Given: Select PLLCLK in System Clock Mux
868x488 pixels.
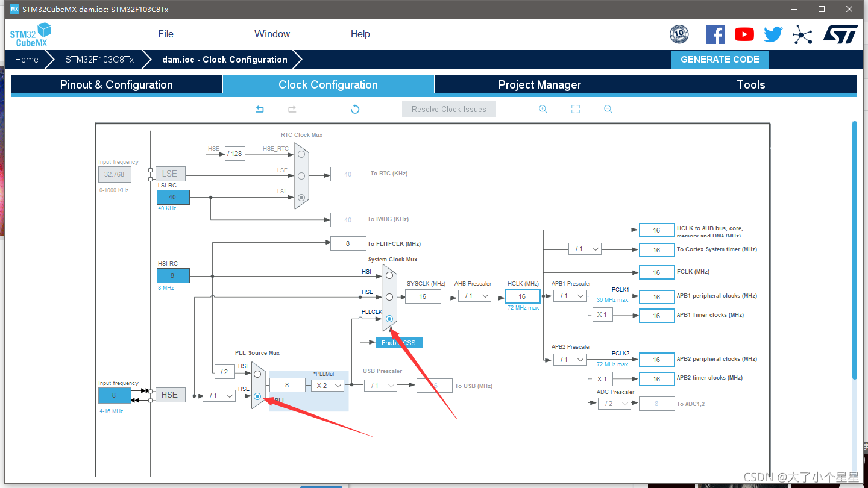Looking at the screenshot, I should [x=389, y=319].
